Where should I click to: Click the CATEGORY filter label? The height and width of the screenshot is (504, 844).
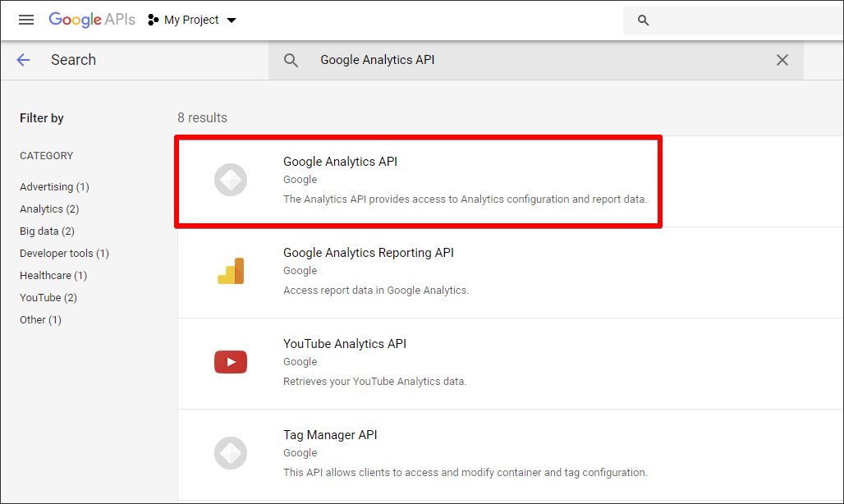(46, 155)
